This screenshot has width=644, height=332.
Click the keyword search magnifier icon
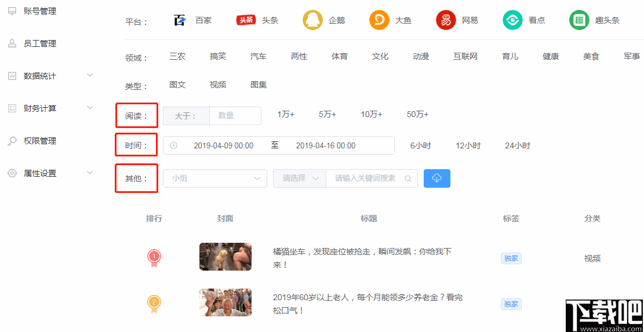(408, 178)
